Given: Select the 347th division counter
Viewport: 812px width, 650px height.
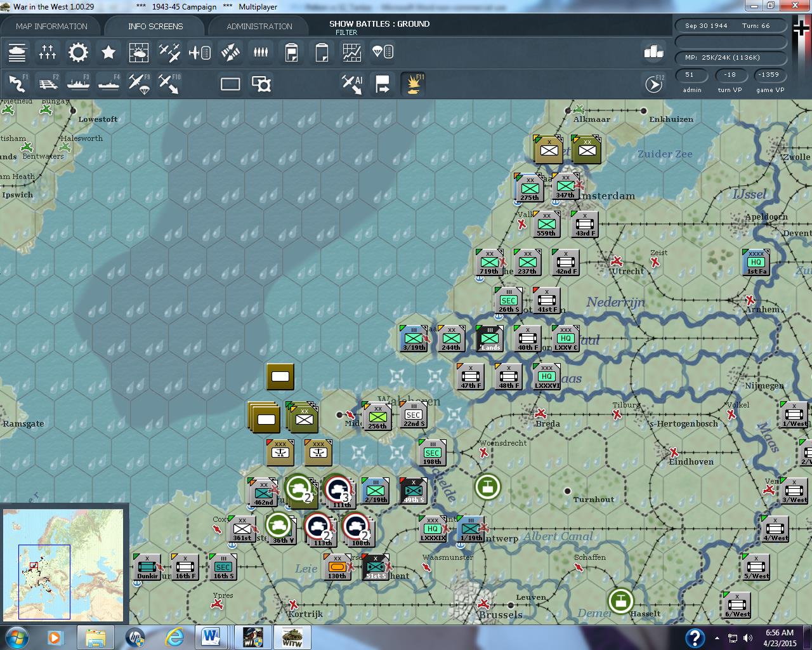Looking at the screenshot, I should point(565,186).
